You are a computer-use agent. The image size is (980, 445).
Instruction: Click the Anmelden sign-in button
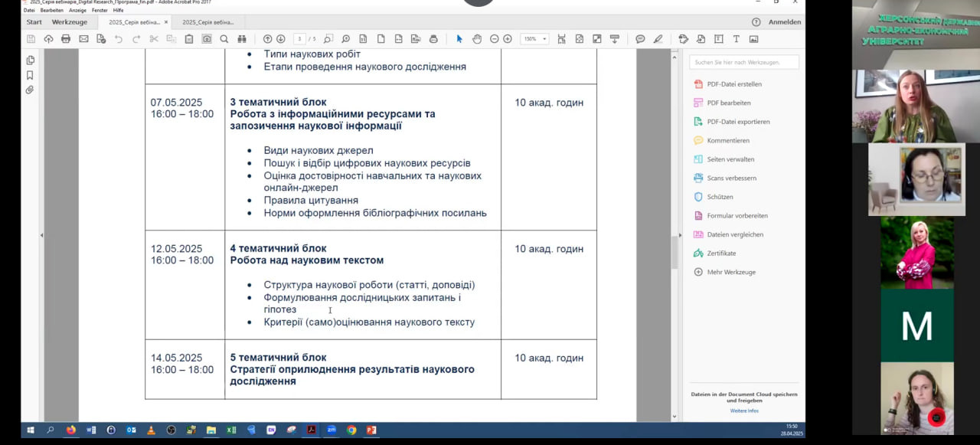click(784, 22)
